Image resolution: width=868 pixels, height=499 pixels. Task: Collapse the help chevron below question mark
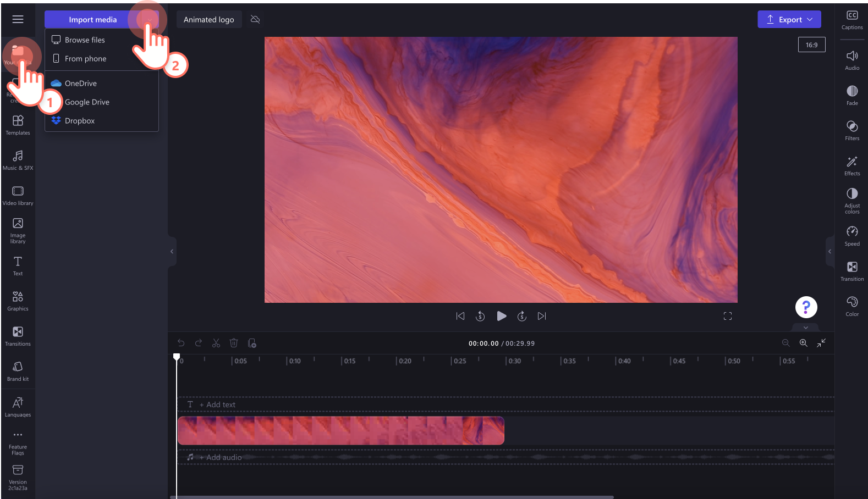(806, 328)
